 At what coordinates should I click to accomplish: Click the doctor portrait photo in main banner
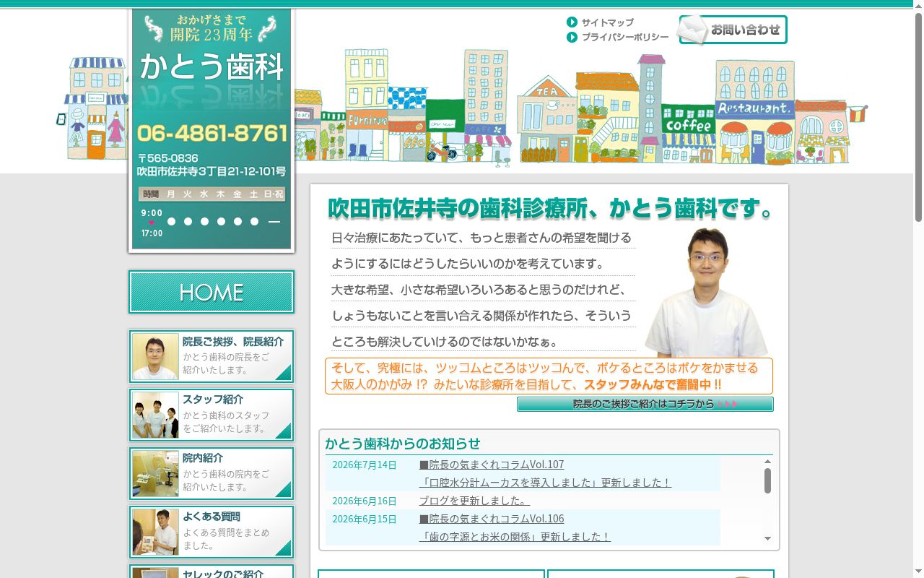707,292
